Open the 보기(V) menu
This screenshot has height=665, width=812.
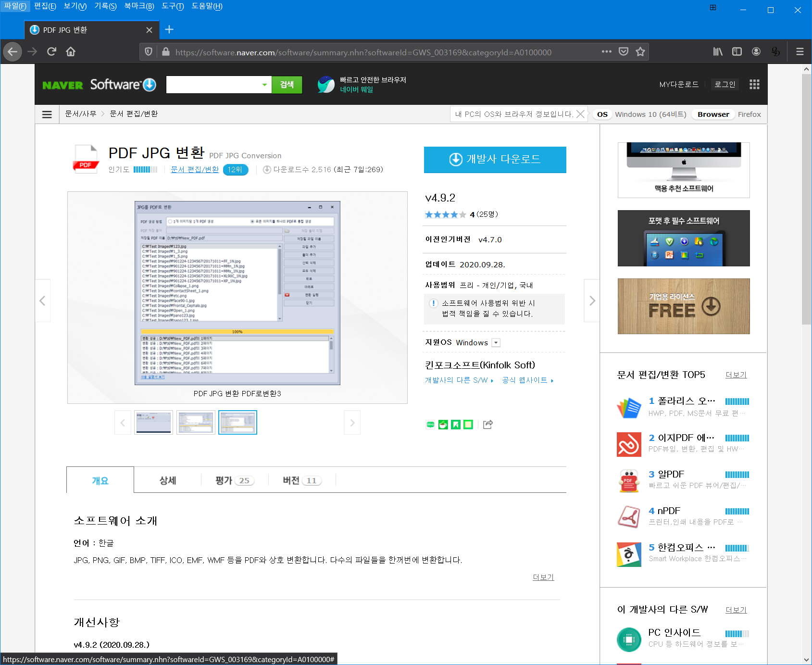(x=75, y=6)
